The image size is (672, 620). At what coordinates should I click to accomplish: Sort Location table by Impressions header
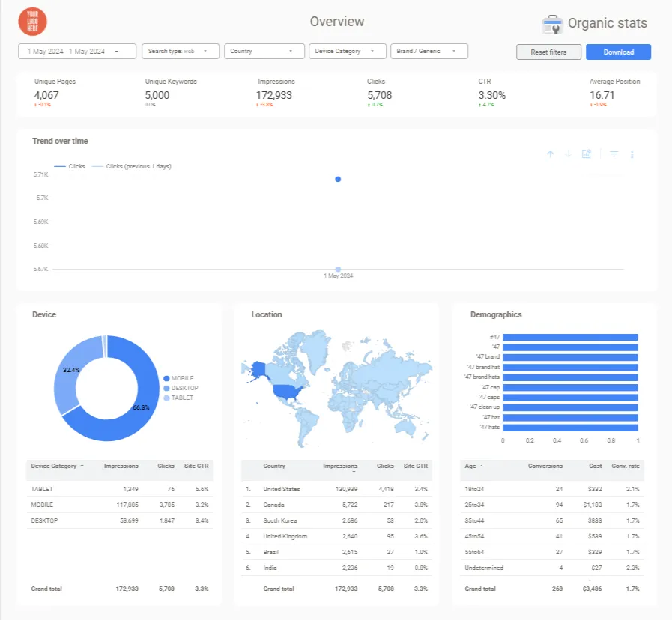click(x=340, y=466)
